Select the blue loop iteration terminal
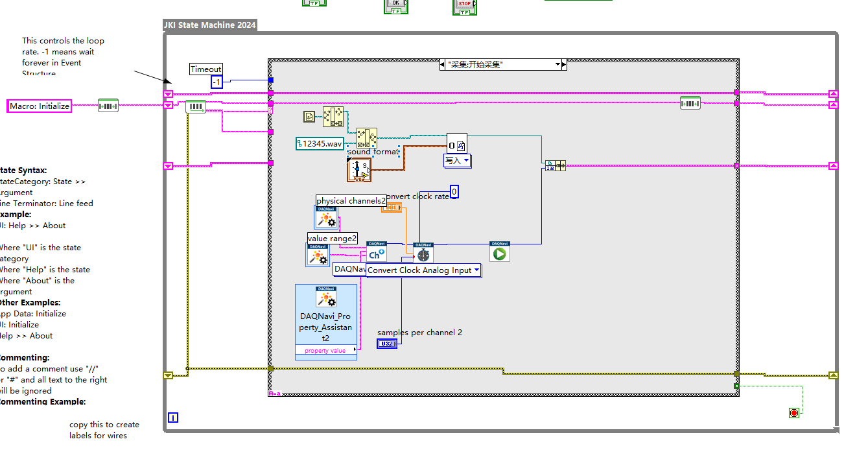868x472 pixels. 173,418
